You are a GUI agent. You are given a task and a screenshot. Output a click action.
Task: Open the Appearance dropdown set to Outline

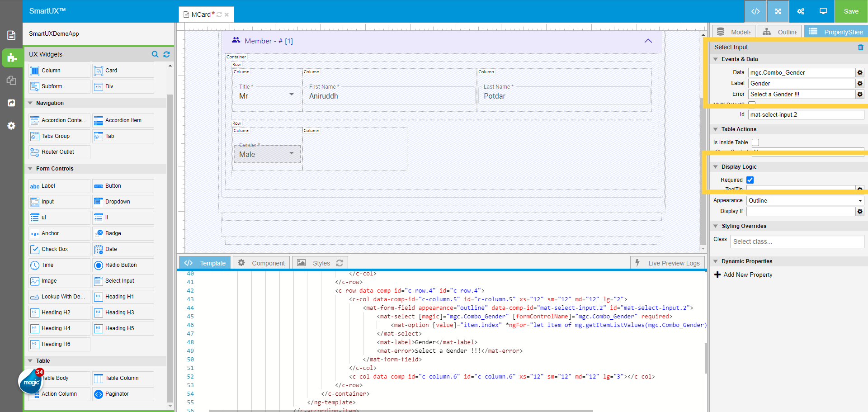805,200
